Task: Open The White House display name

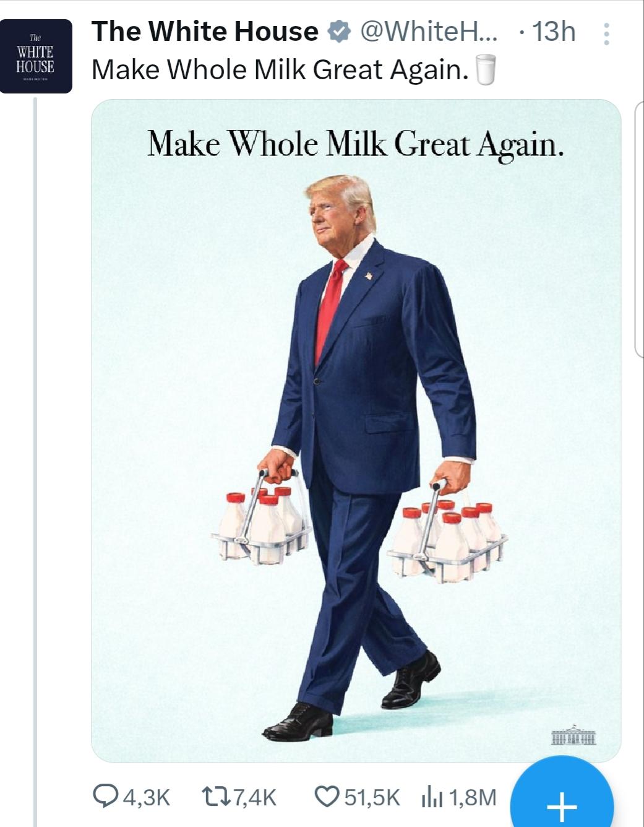Action: (205, 32)
